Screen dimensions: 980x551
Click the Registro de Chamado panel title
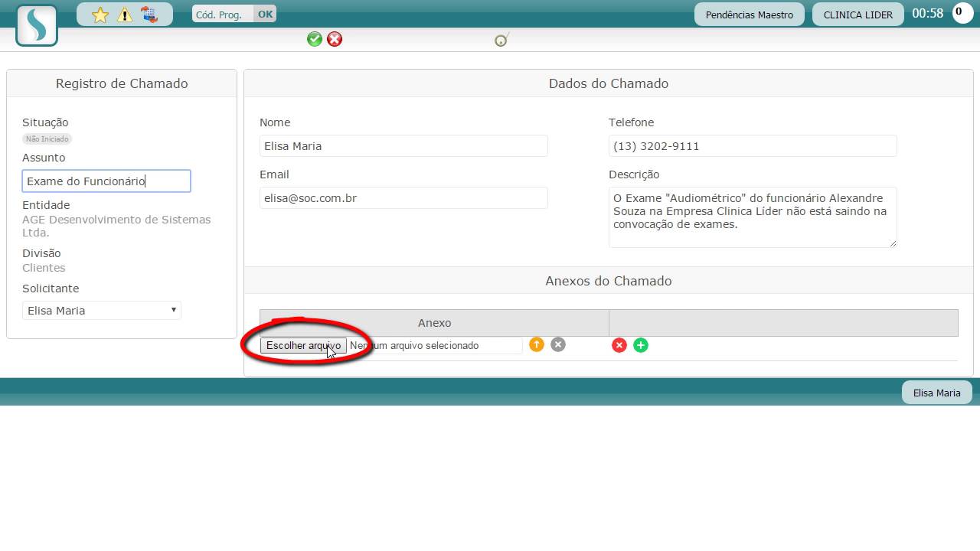[x=122, y=83]
